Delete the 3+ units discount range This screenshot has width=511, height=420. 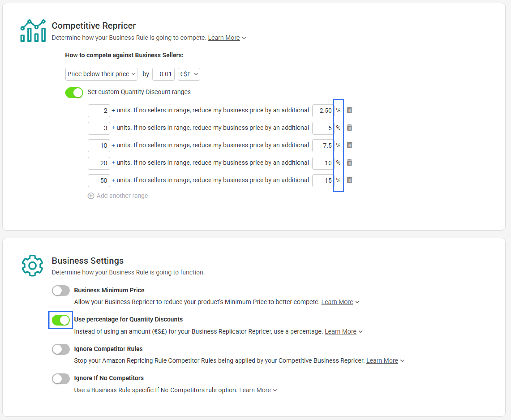tap(349, 128)
